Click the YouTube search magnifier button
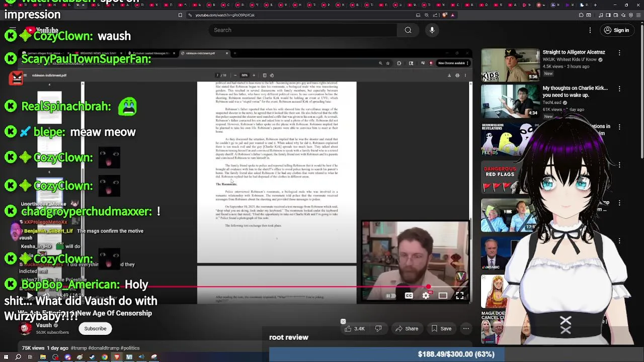Screen dimensions: 644x362 tap(408, 30)
